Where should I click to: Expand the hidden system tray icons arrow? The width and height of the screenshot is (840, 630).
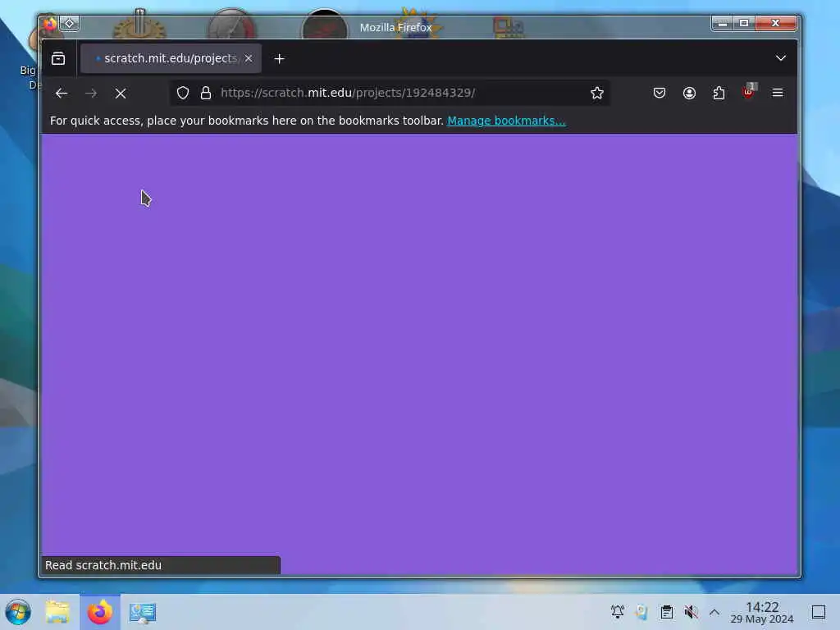pos(714,612)
